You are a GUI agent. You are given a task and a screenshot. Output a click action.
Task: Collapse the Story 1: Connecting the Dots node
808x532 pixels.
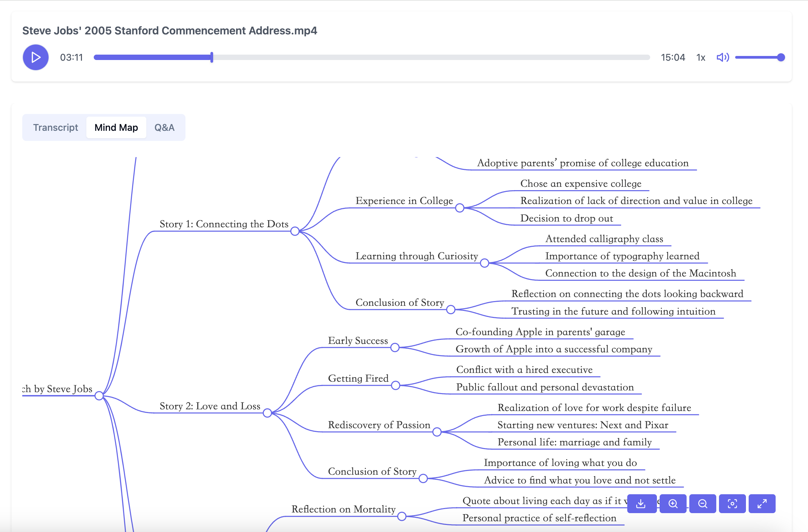tap(295, 231)
